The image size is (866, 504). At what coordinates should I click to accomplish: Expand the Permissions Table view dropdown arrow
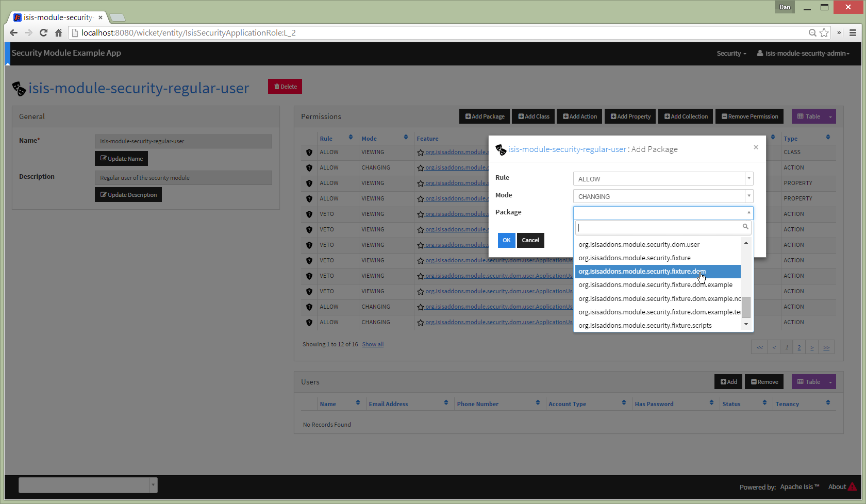tap(830, 116)
